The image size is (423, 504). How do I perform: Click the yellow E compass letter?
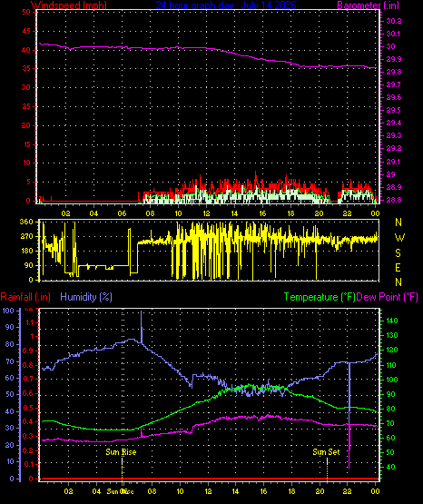[398, 267]
